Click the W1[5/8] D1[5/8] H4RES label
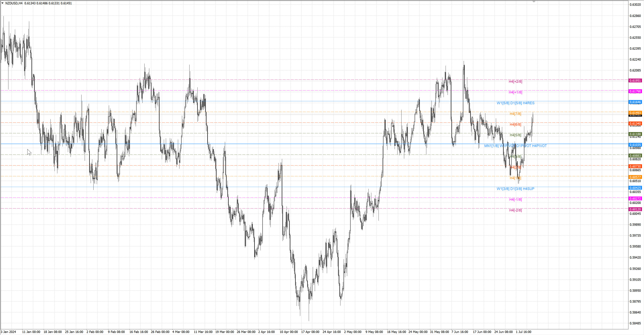This screenshot has height=335, width=644. [x=515, y=103]
